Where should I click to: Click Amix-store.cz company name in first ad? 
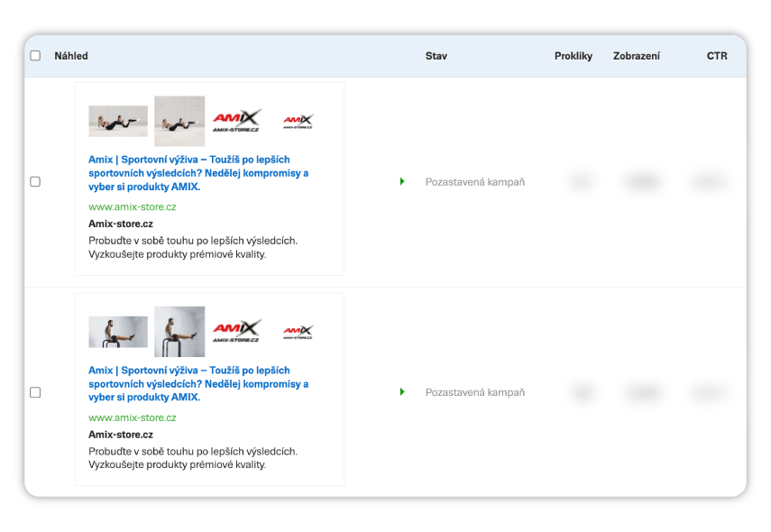coord(121,224)
